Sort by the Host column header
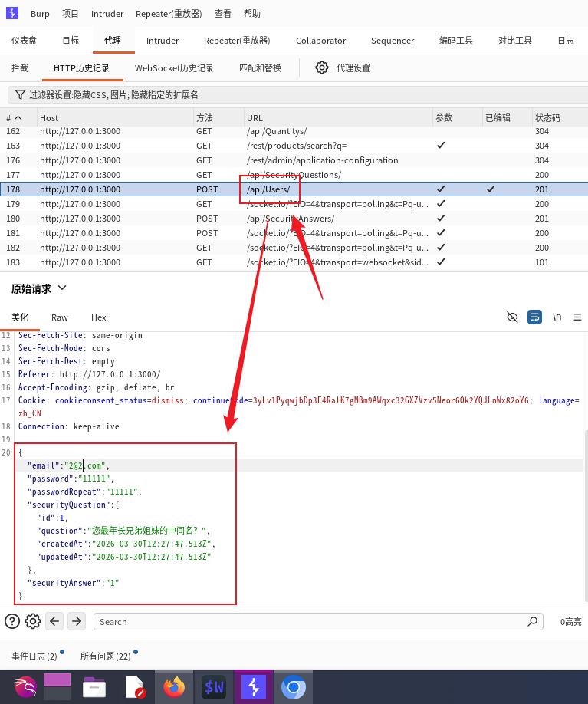 pyautogui.click(x=115, y=117)
